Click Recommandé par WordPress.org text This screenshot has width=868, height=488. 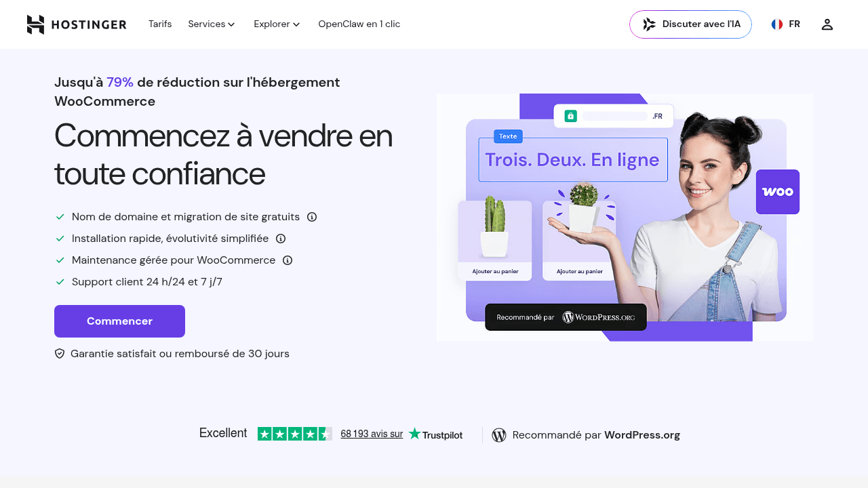[596, 435]
